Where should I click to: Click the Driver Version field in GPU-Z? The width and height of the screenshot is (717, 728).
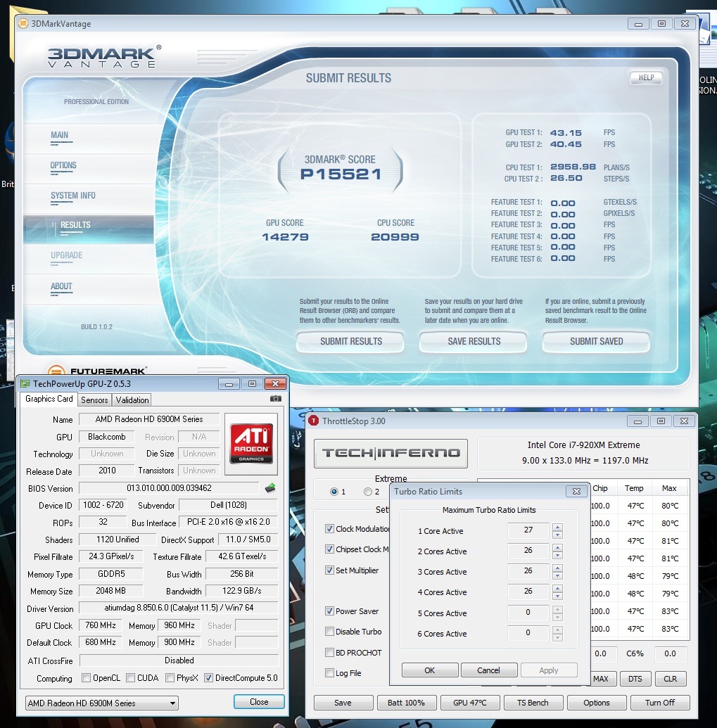pyautogui.click(x=179, y=608)
